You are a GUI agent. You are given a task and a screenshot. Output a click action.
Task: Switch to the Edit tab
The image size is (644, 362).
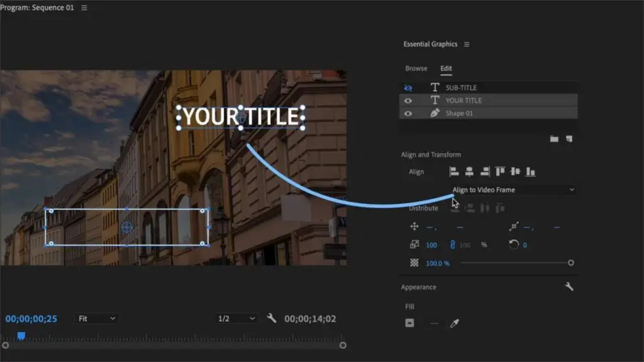[446, 68]
